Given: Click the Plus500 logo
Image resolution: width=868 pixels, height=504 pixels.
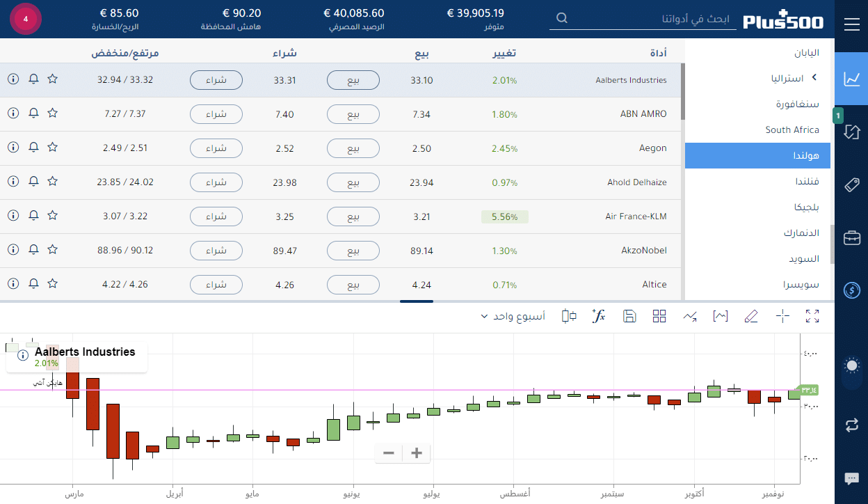Looking at the screenshot, I should click(x=783, y=20).
